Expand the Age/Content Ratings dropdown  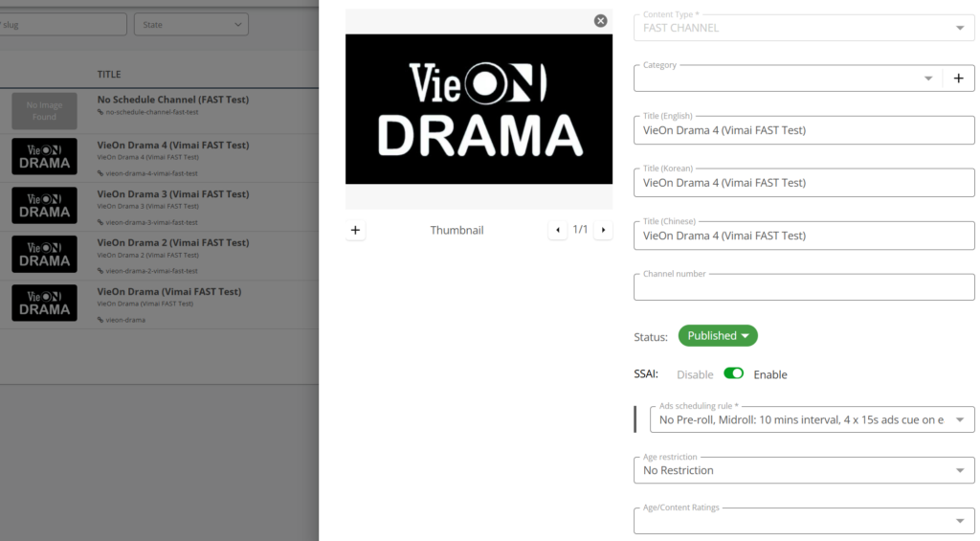pos(959,521)
